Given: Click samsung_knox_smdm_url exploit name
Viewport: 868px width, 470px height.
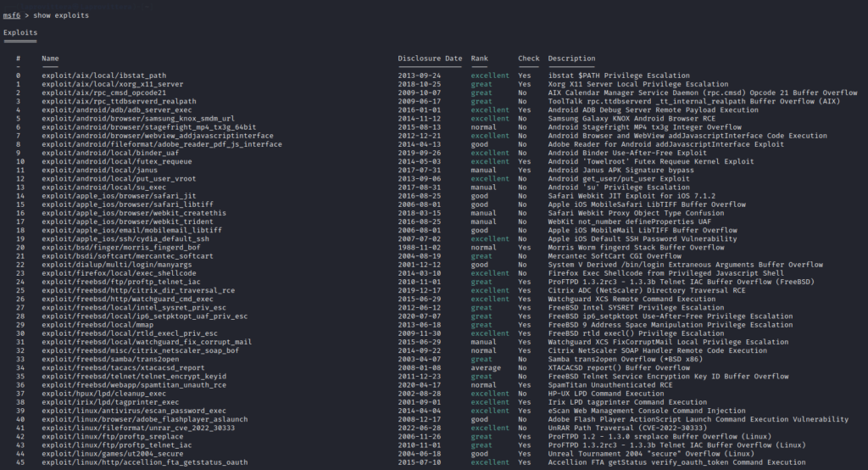Looking at the screenshot, I should (x=138, y=119).
